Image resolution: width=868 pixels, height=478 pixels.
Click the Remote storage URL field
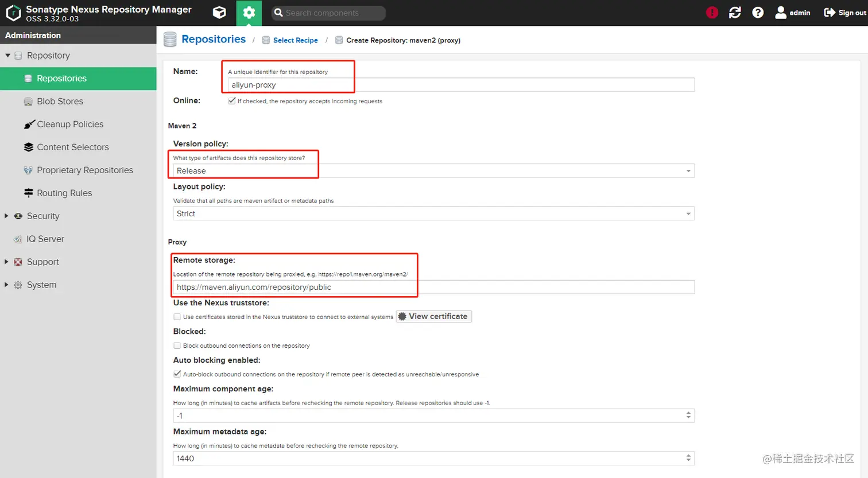[x=433, y=287]
